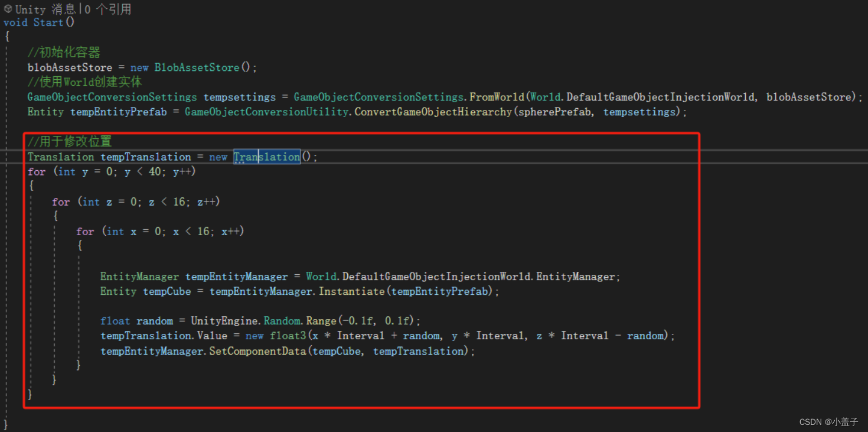Click the CSDN @小盖子 watermark text
The image size is (868, 432).
pyautogui.click(x=829, y=422)
